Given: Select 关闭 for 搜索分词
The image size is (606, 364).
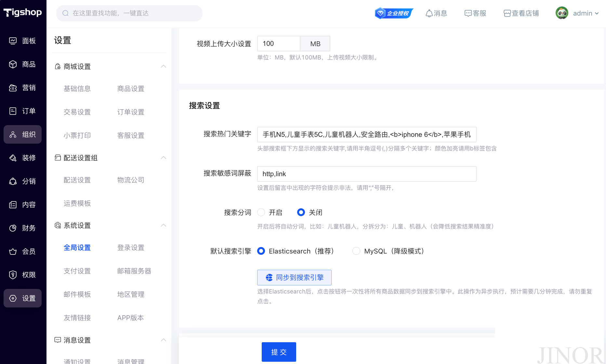Looking at the screenshot, I should pyautogui.click(x=301, y=212).
